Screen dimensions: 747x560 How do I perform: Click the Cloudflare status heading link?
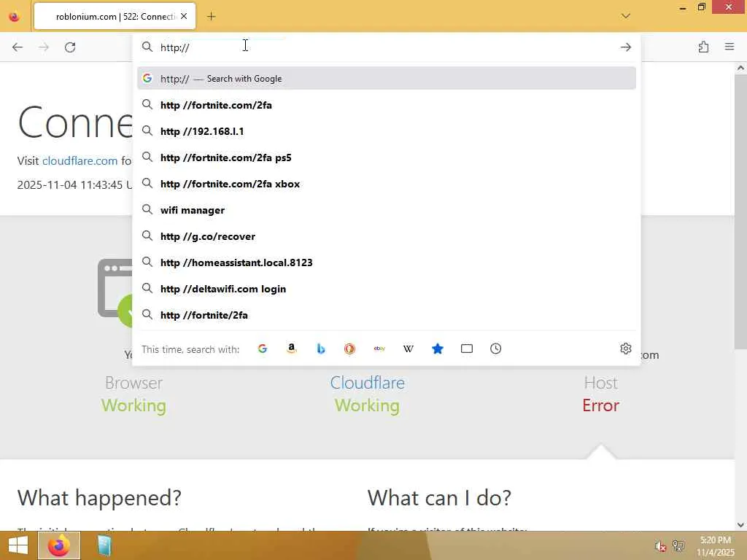click(x=368, y=382)
